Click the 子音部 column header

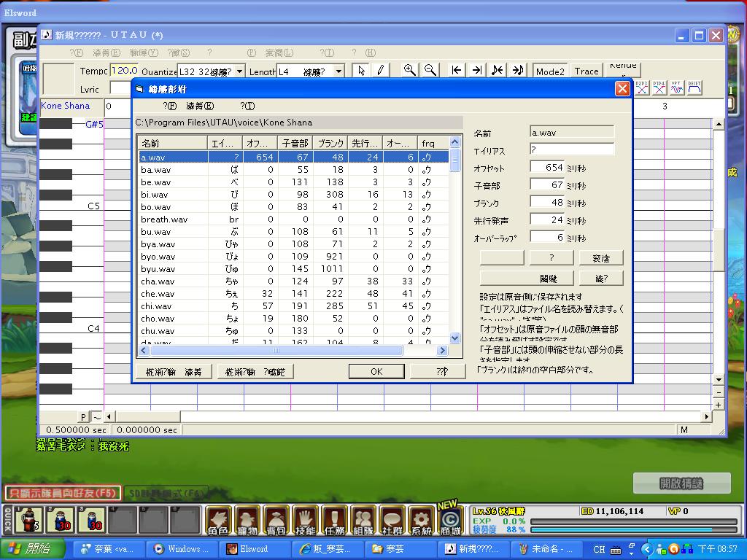point(295,143)
